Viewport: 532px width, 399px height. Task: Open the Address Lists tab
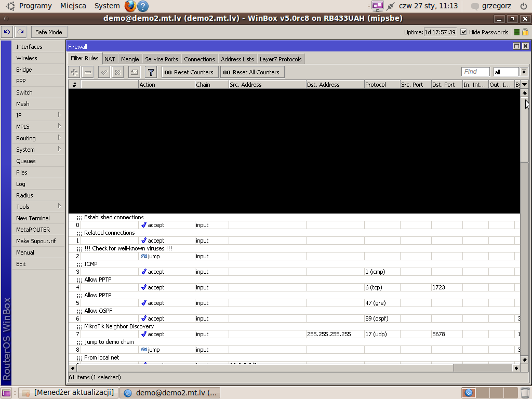click(x=237, y=59)
